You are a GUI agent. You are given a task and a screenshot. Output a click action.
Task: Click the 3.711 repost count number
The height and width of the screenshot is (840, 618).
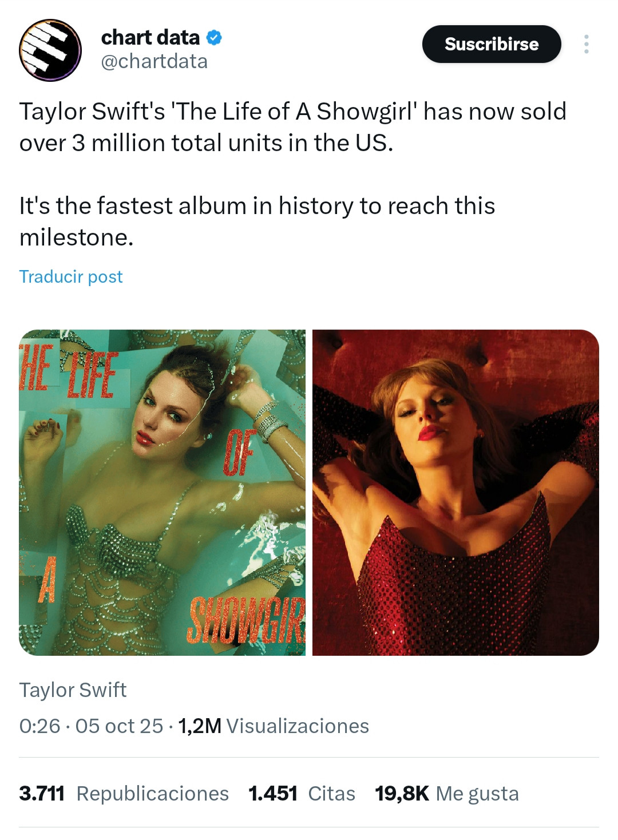coord(41,794)
